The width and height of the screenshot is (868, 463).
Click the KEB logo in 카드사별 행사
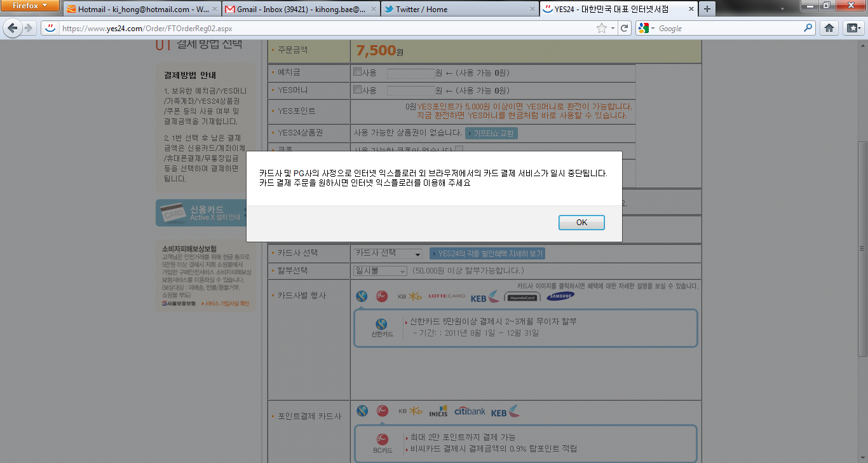pyautogui.click(x=485, y=296)
